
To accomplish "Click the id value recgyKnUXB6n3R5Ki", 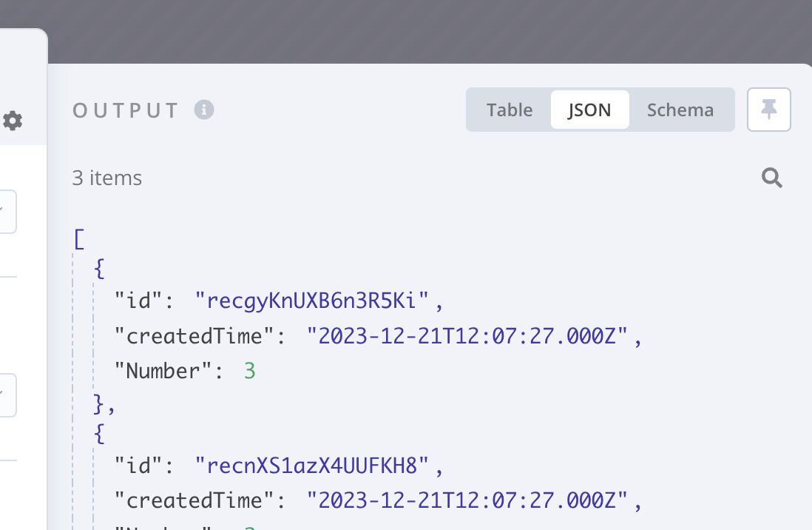I will (312, 301).
